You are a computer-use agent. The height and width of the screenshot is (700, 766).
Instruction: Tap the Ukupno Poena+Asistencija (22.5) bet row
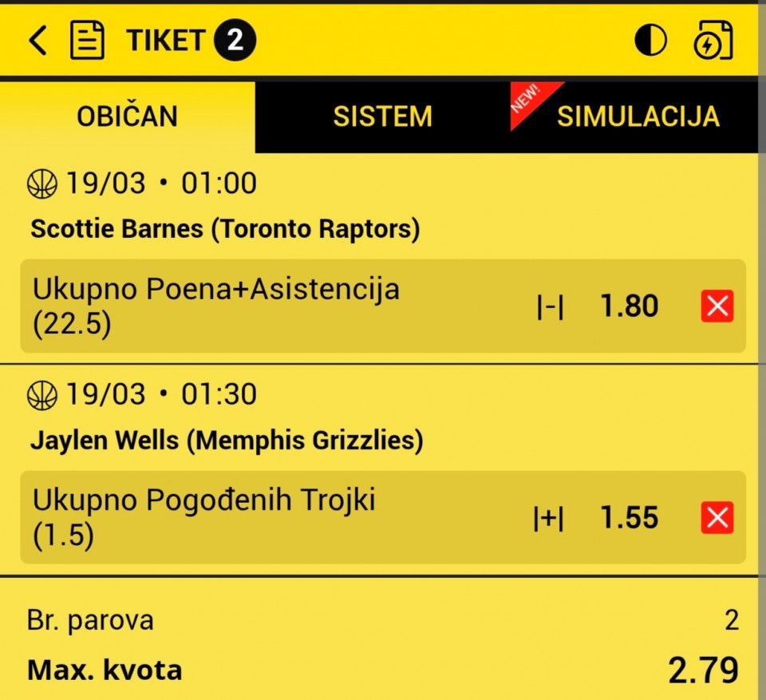(215, 306)
